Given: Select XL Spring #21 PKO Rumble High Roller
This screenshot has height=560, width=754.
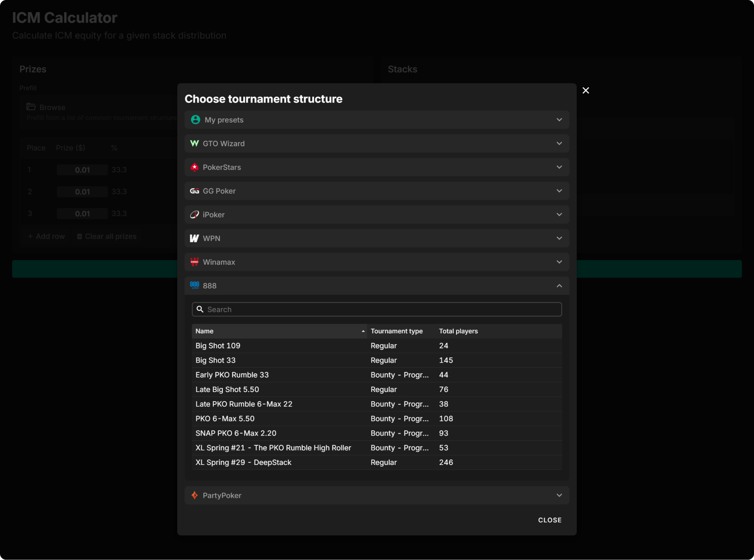Looking at the screenshot, I should click(x=377, y=448).
